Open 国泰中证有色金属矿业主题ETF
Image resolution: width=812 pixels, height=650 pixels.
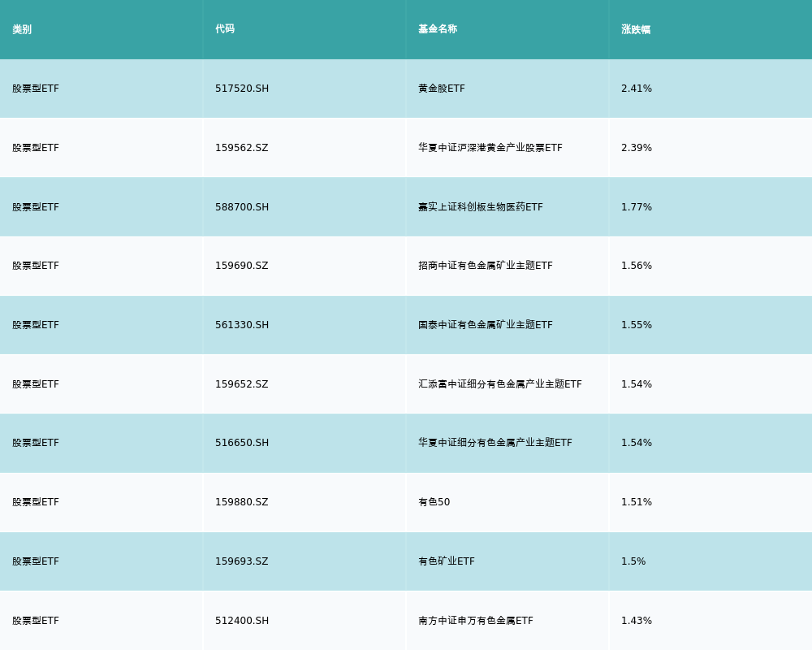[486, 325]
